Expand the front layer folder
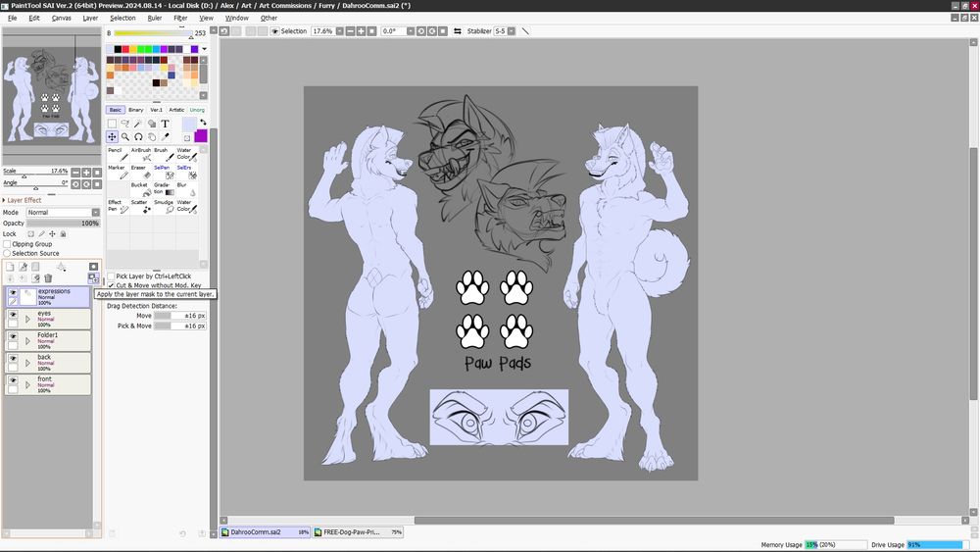This screenshot has width=980, height=552. click(x=27, y=384)
